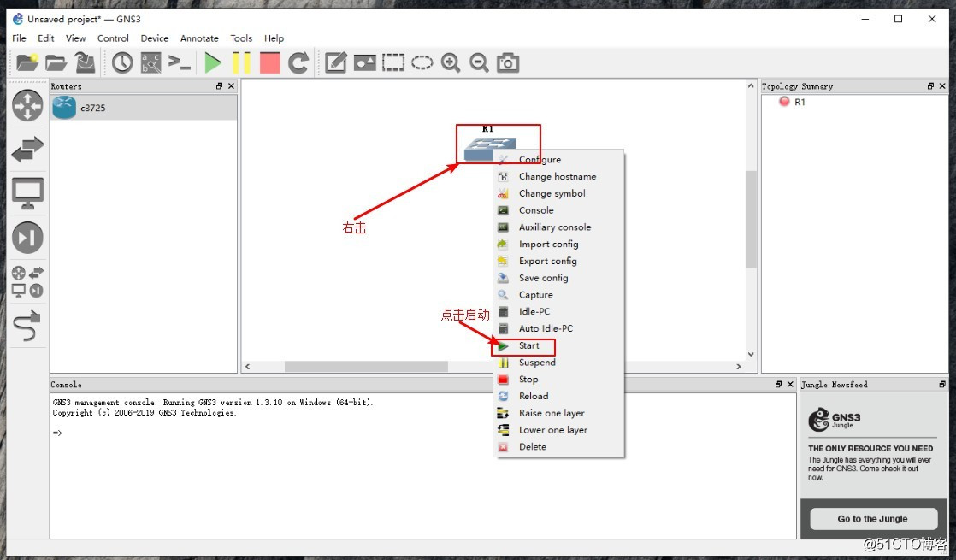Browse all devices sidebar icon
The height and width of the screenshot is (560, 956).
27,281
